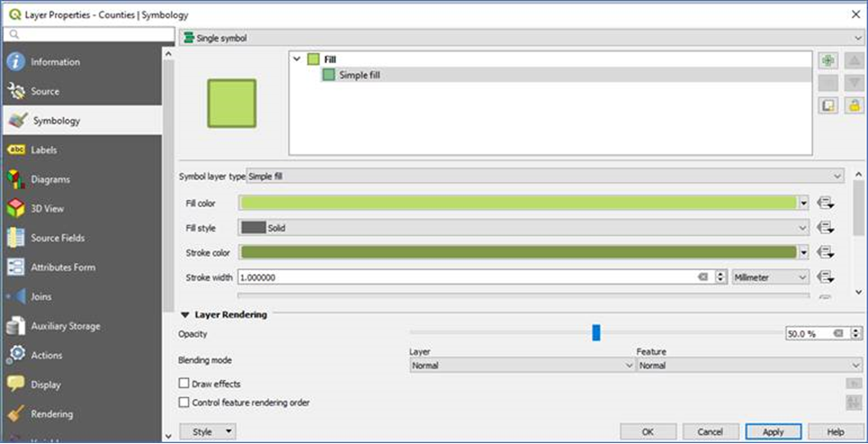
Task: Click the Help button
Action: [x=836, y=431]
